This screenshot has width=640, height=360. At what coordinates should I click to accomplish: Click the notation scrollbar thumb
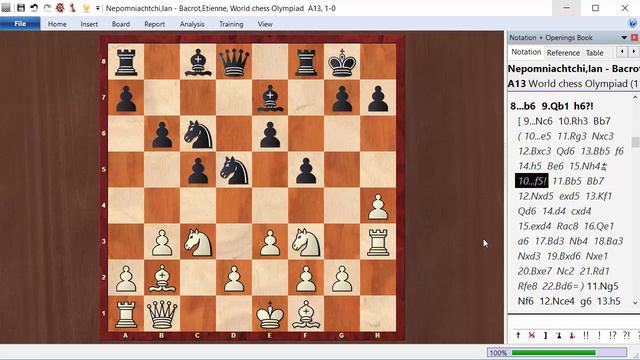coord(635,142)
